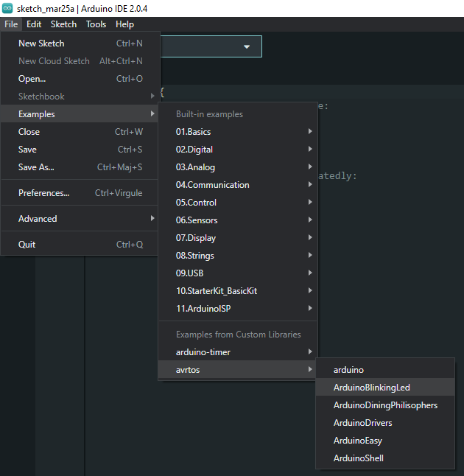Open ArduinoEasy example
Viewport: 464px width, 476px height.
point(385,441)
